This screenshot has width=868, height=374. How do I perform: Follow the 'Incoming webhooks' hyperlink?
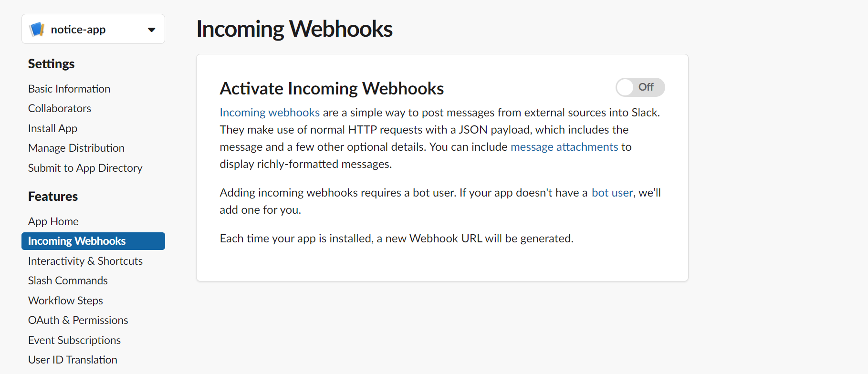pyautogui.click(x=270, y=113)
